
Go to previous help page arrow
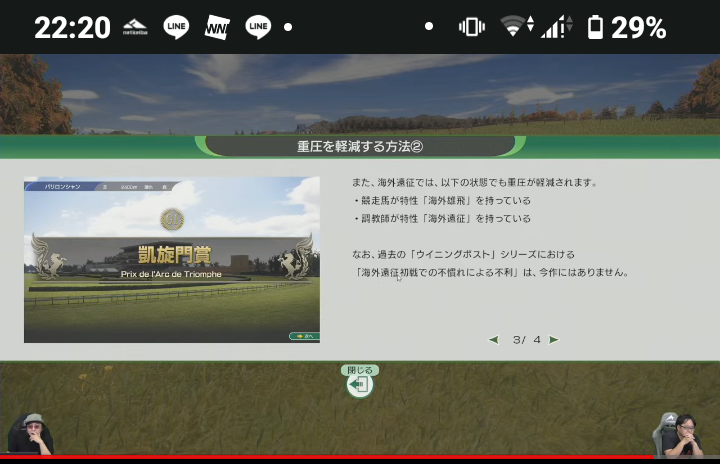[494, 340]
